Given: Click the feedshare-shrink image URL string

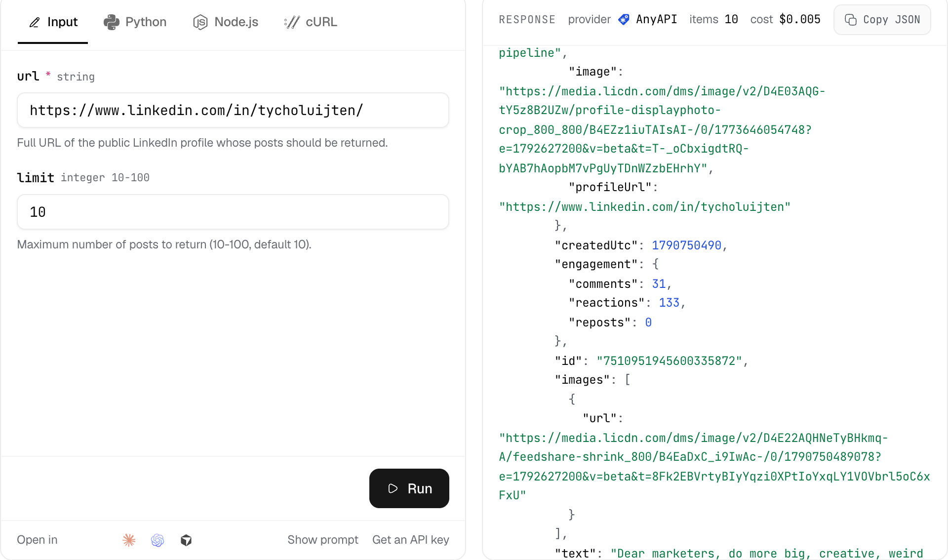Looking at the screenshot, I should pyautogui.click(x=714, y=467).
